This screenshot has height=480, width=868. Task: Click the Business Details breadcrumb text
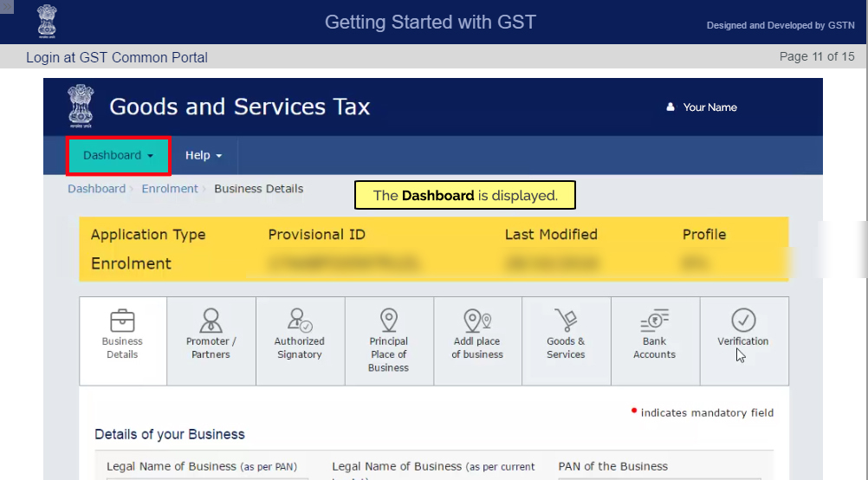click(258, 189)
